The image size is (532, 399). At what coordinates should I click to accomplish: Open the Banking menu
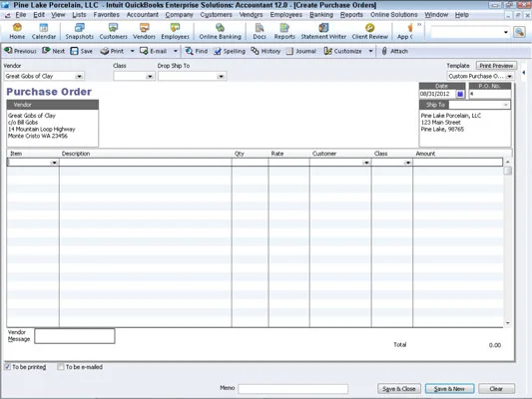321,15
